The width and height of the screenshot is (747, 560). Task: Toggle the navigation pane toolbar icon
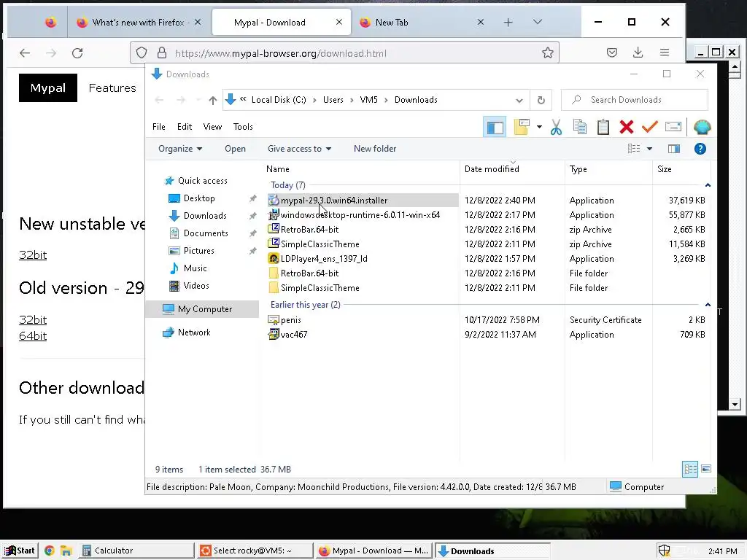point(494,127)
